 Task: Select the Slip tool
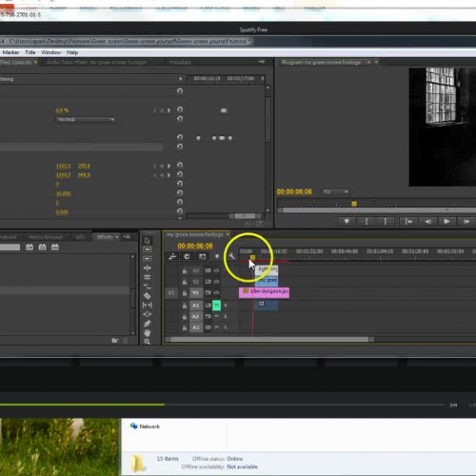point(148,305)
